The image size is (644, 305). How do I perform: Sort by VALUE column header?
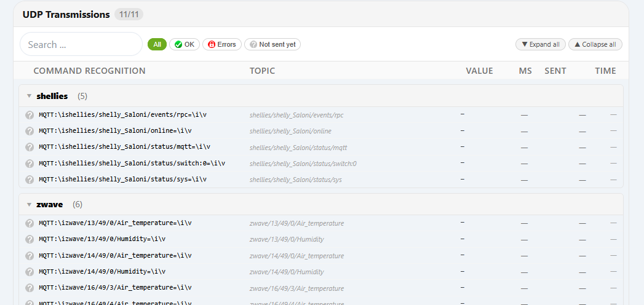pos(479,71)
